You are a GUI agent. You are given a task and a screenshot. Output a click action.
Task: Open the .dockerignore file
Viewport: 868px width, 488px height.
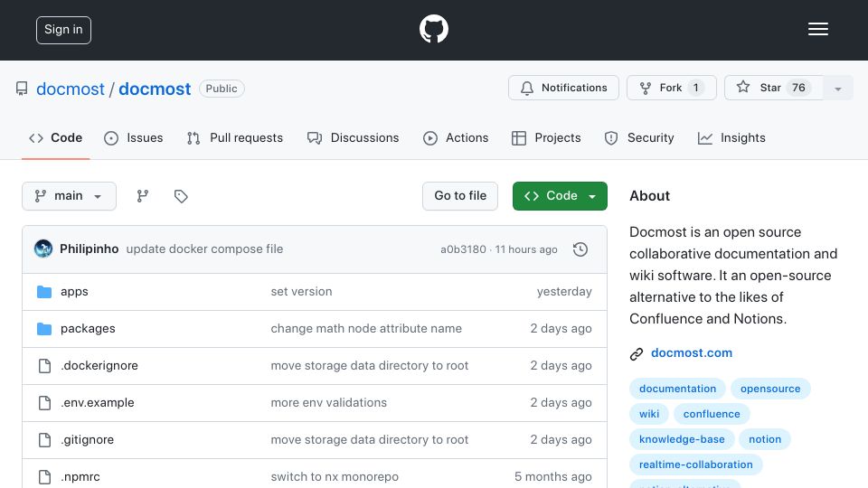pos(99,366)
